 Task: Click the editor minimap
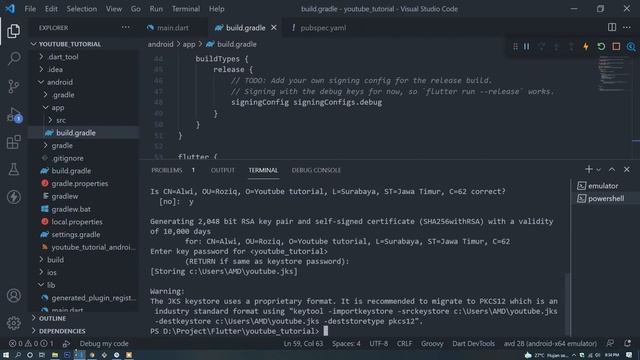tap(613, 73)
